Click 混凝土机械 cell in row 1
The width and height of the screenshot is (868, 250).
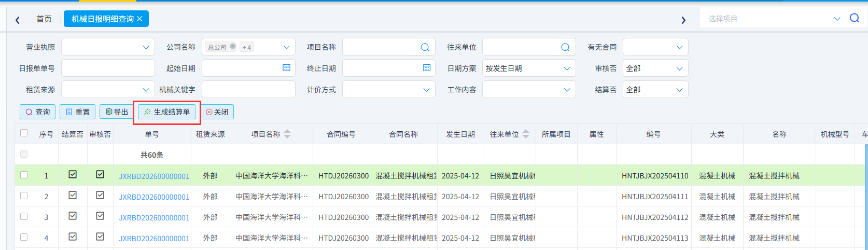pyautogui.click(x=717, y=176)
